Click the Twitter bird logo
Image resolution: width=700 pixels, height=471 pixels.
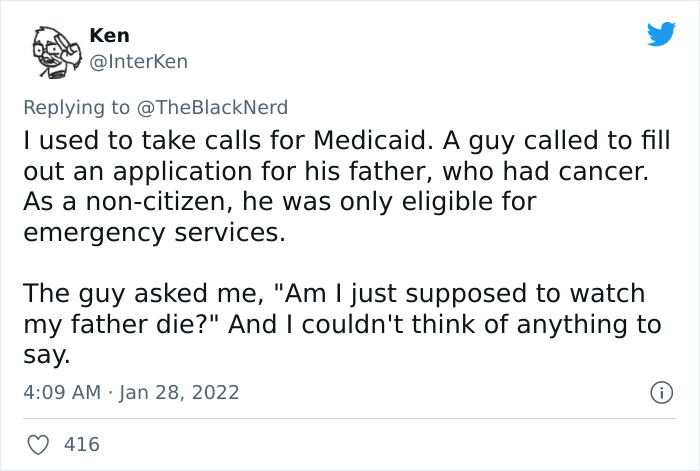tap(661, 35)
